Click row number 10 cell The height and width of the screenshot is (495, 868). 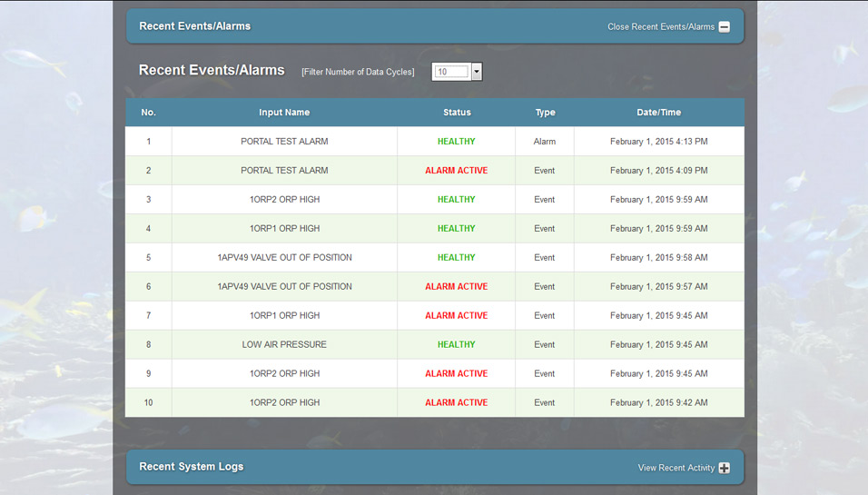pyautogui.click(x=148, y=402)
